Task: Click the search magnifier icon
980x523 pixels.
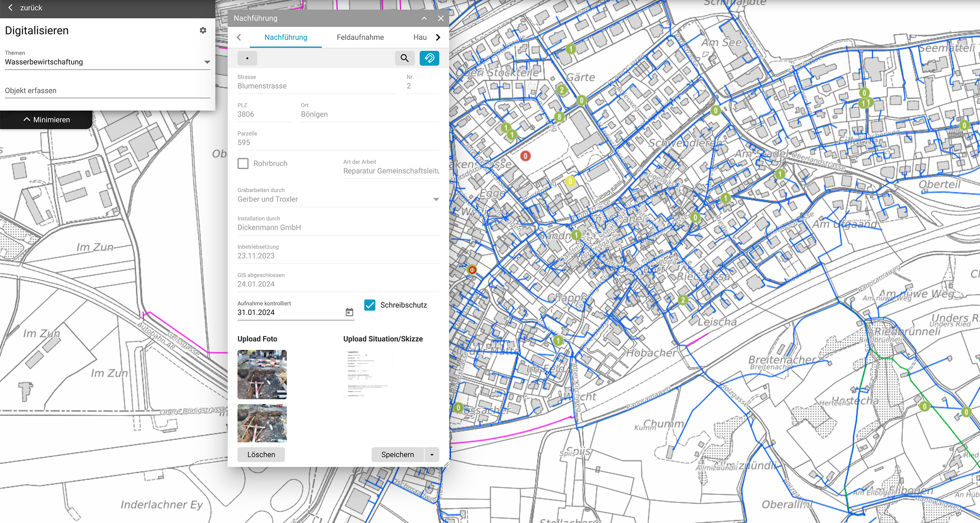Action: point(404,59)
